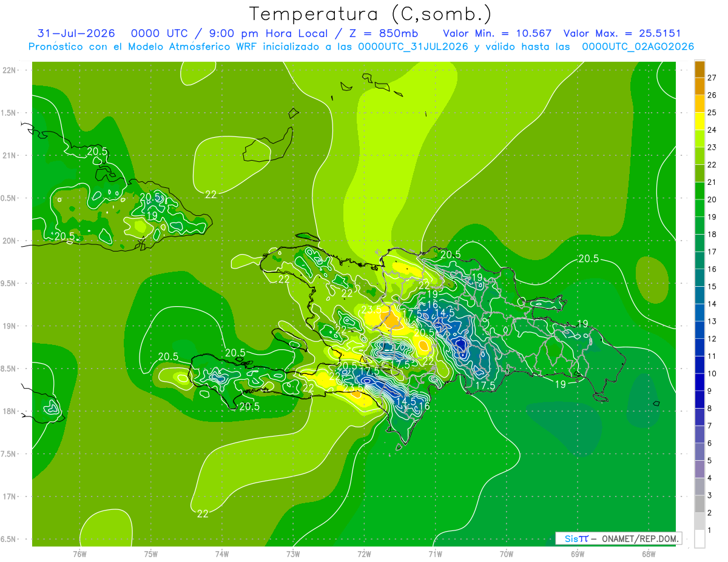Image resolution: width=728 pixels, height=562 pixels.
Task: Click the 18N latitude axis label
Action: [x=10, y=412]
